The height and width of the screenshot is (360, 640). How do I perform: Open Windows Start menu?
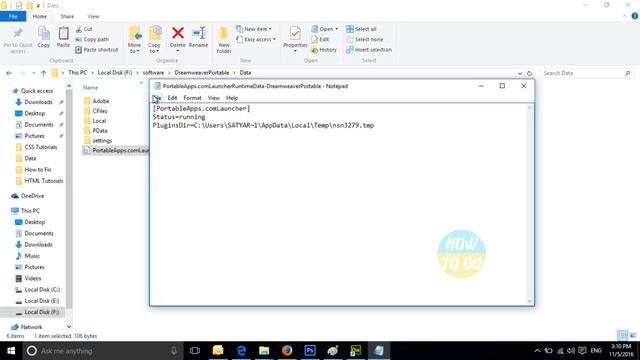[x=11, y=351]
